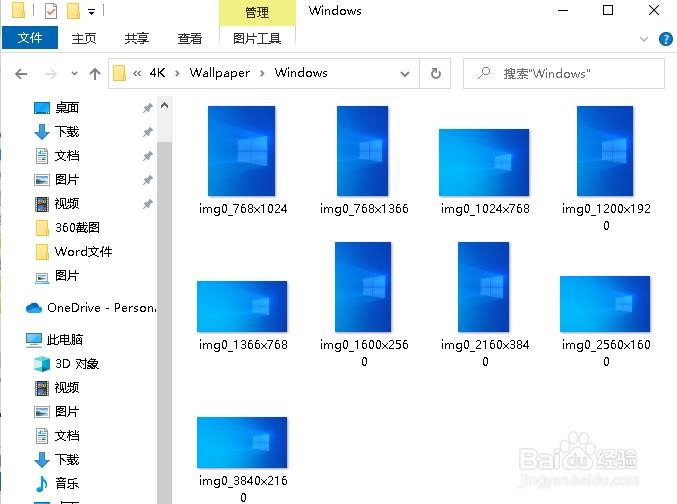Viewport: 677px width, 504px height.
Task: Open the Help question mark icon
Action: (665, 39)
